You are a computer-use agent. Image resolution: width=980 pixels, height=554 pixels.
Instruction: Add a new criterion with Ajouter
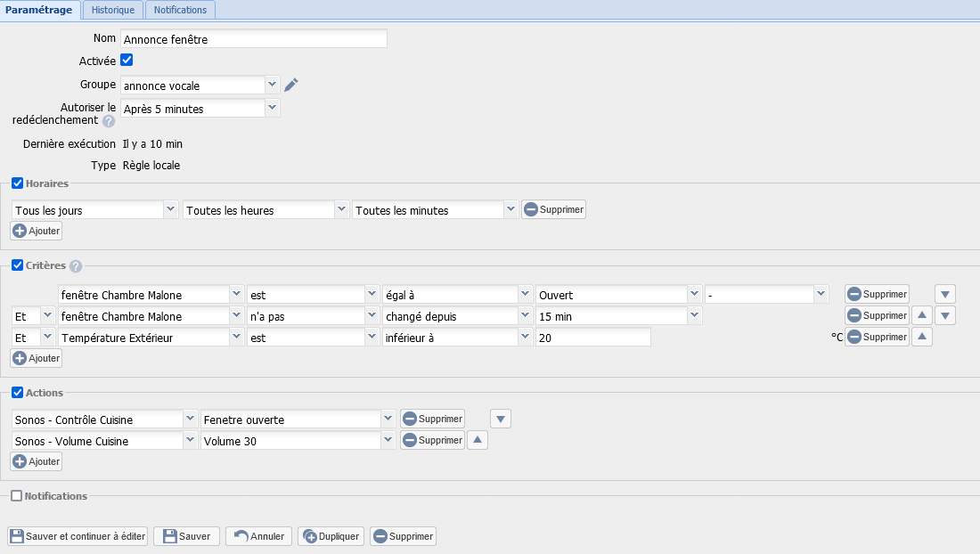37,358
